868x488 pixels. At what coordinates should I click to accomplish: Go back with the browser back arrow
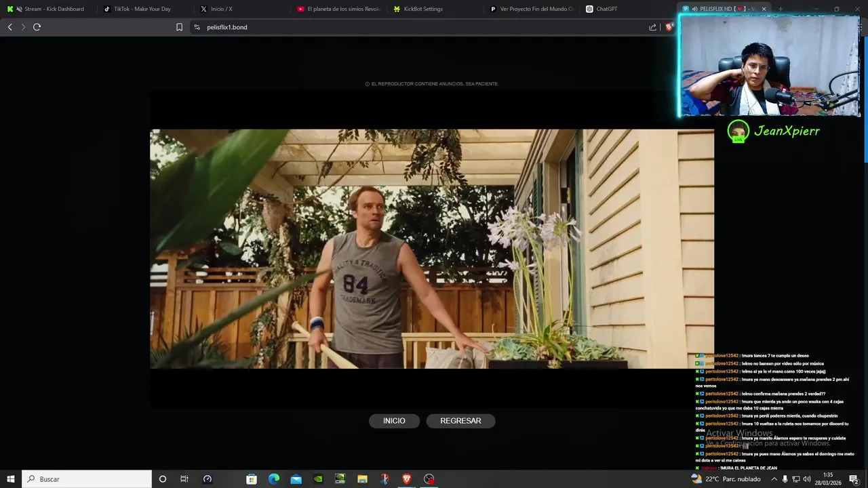(x=9, y=27)
